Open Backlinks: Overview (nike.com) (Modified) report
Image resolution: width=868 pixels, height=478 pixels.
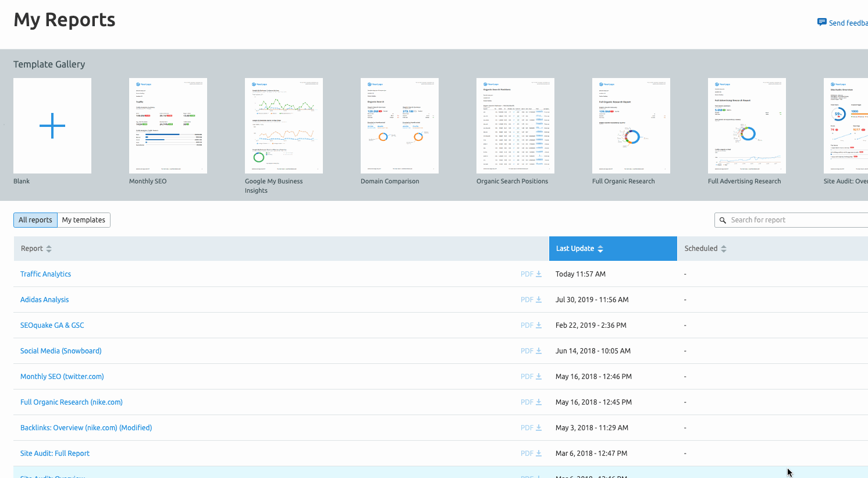86,428
